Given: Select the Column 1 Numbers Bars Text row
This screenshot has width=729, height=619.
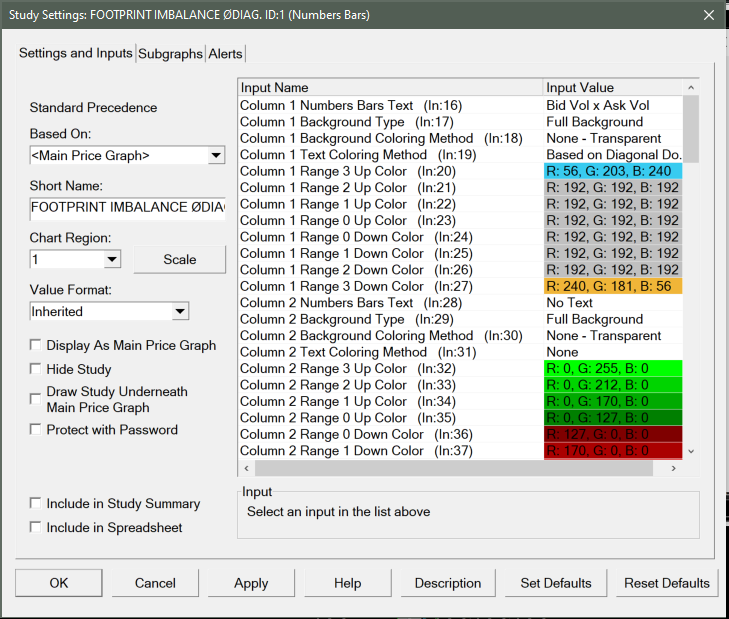Looking at the screenshot, I should [390, 105].
